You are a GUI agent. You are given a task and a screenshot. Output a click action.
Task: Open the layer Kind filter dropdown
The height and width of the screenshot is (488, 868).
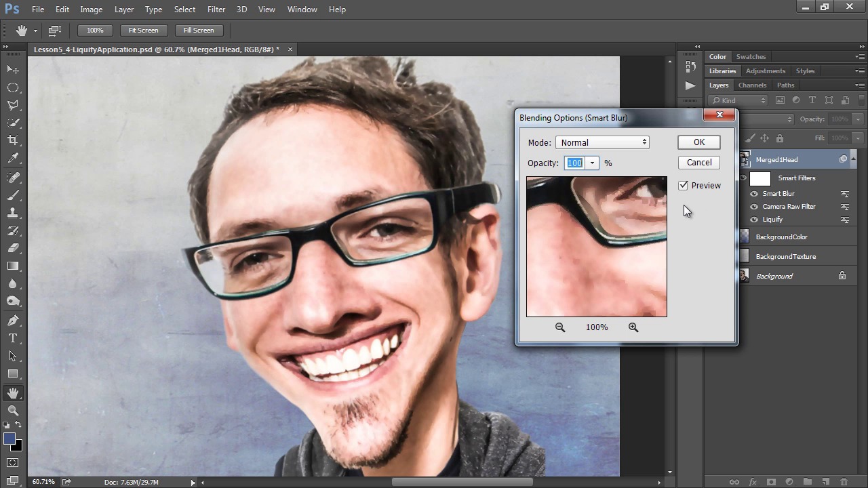pos(738,100)
